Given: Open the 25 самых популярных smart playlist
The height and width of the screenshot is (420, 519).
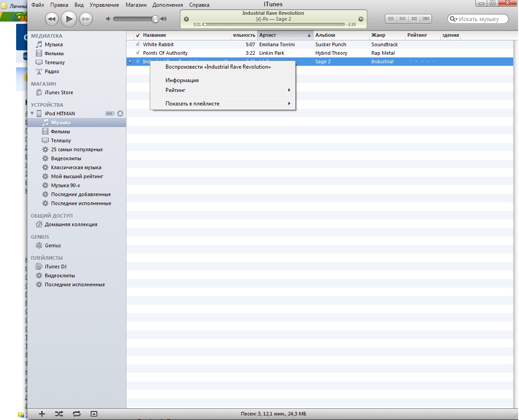Looking at the screenshot, I should (x=77, y=149).
